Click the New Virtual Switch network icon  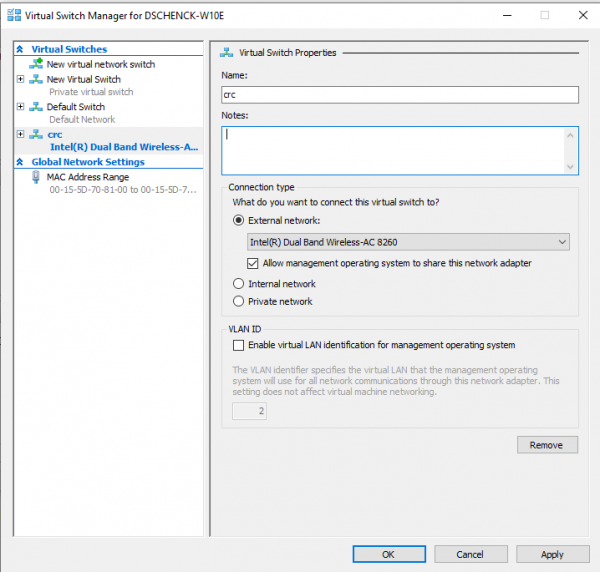(x=36, y=79)
